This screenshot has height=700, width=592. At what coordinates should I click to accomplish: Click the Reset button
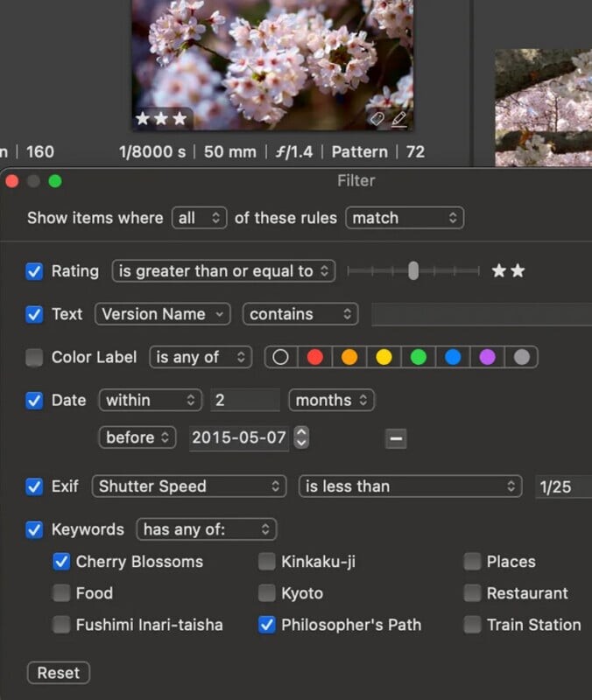(x=59, y=673)
